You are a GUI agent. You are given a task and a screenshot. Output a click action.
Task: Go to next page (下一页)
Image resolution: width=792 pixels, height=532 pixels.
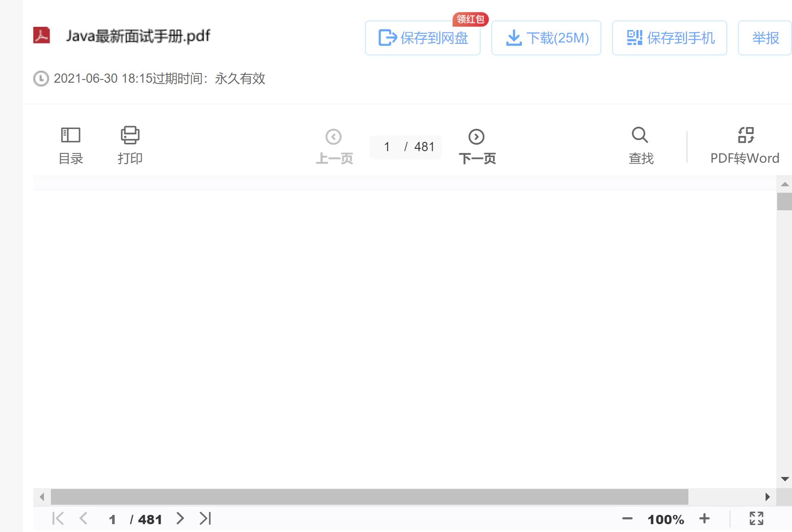(x=477, y=147)
